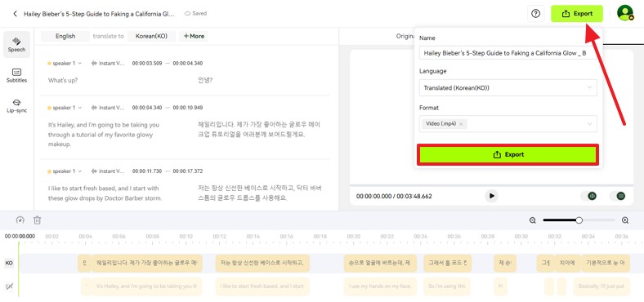Click the player time 00:00:00.000 / 00:03:48.662
This screenshot has height=302, width=644.
pos(394,197)
